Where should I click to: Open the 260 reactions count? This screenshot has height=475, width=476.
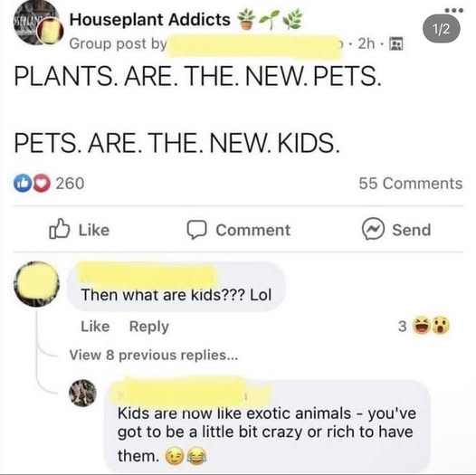[70, 184]
